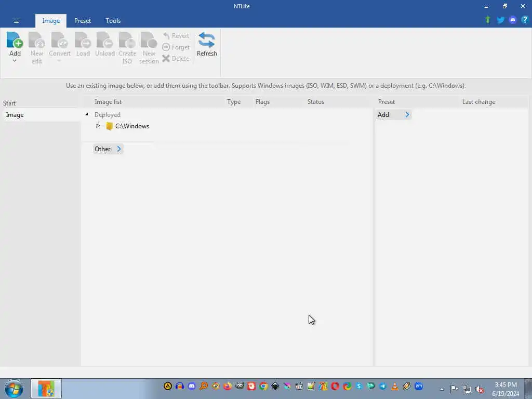Click the Flags column header
Viewport: 532px width, 399px height.
tap(262, 102)
